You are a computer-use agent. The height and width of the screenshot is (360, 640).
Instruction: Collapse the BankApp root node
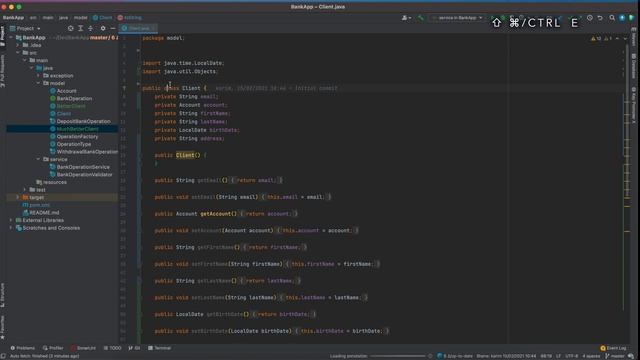tap(11, 37)
